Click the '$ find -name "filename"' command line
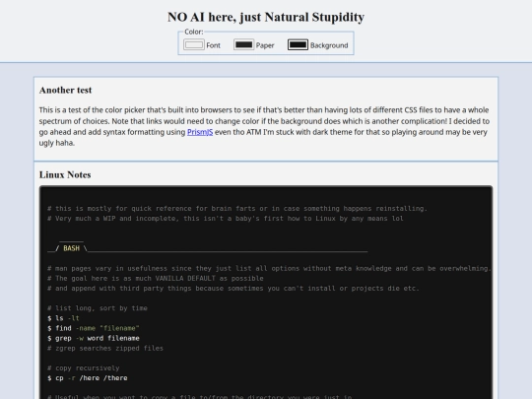The width and height of the screenshot is (532, 399). [x=94, y=328]
